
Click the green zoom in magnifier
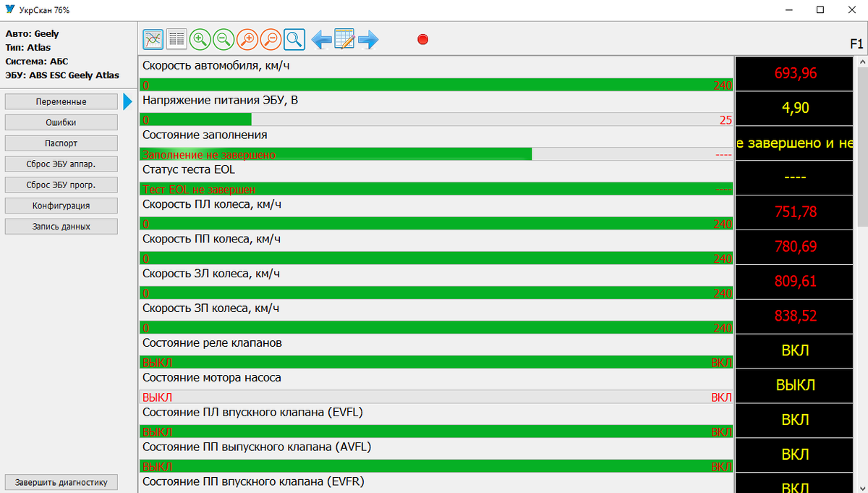click(x=200, y=39)
